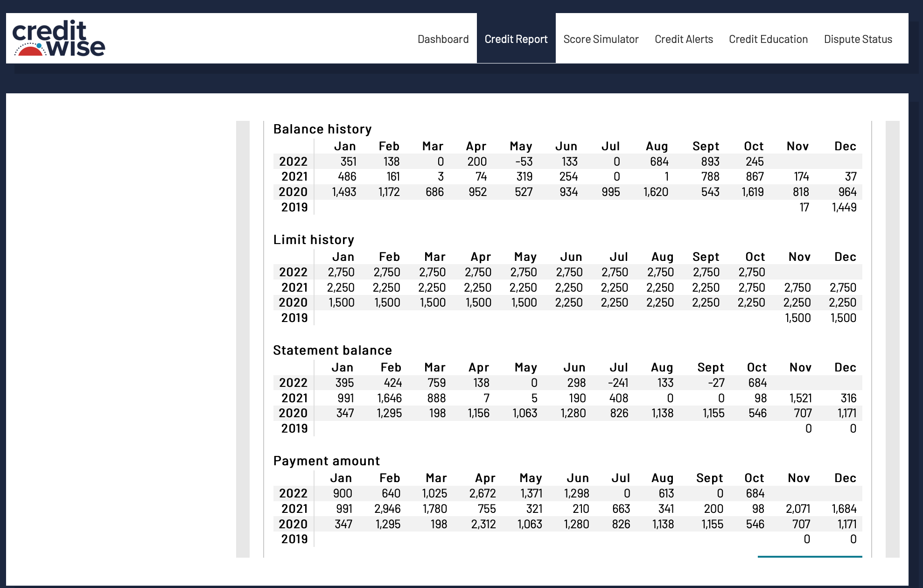Screen dimensions: 923x588
Task: Select payment 1,684 for Dec 2021
Action: point(844,509)
